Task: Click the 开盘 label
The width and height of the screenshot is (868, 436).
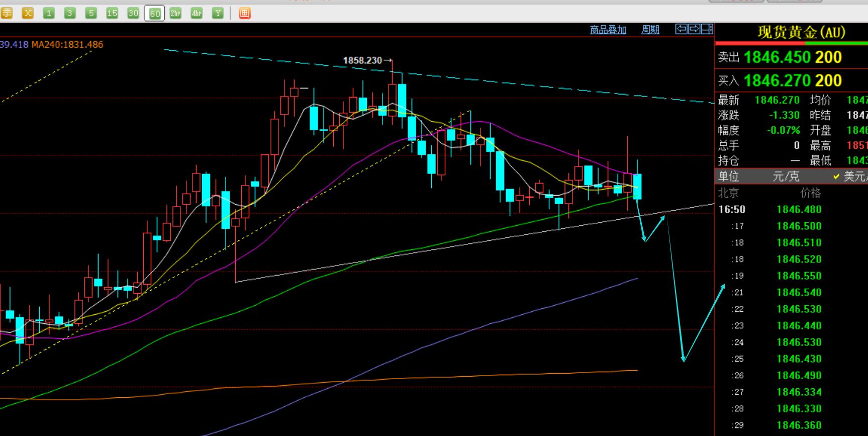Action: coord(820,130)
